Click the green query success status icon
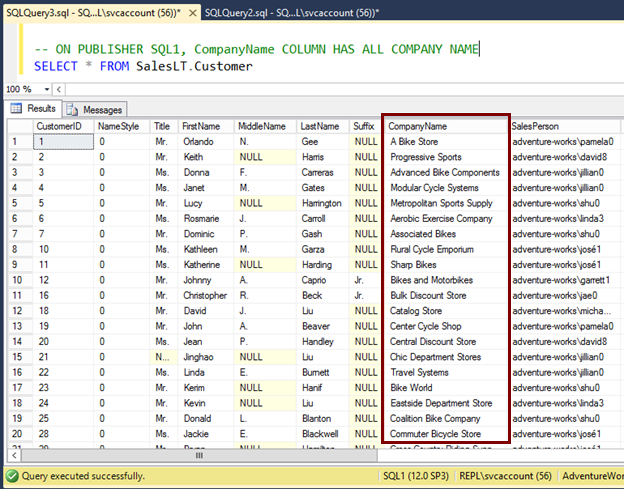The image size is (637, 489). pos(12,476)
